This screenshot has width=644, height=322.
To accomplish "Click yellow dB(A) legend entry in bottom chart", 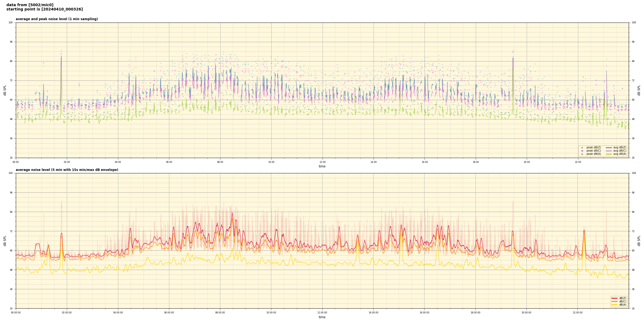I will [614, 305].
